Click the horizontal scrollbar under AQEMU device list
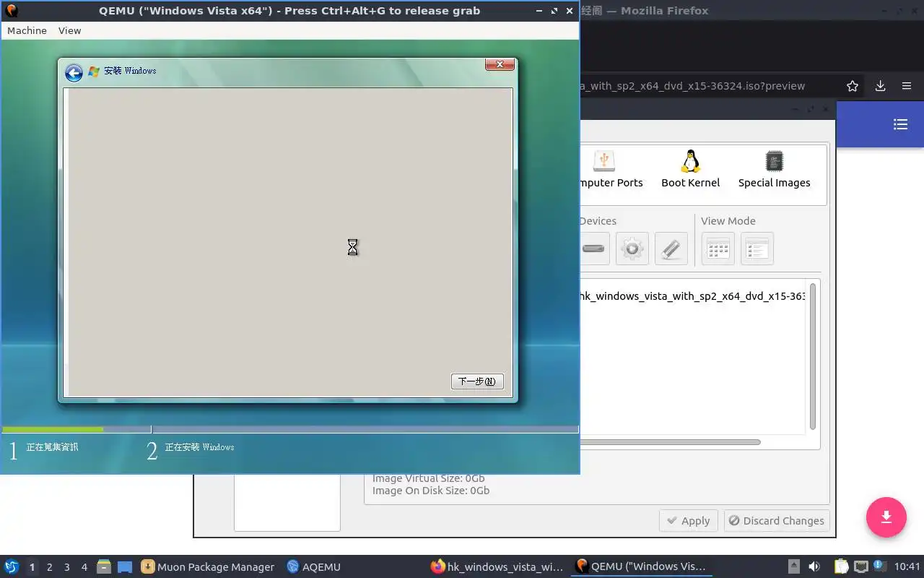This screenshot has width=924, height=578. [670, 442]
